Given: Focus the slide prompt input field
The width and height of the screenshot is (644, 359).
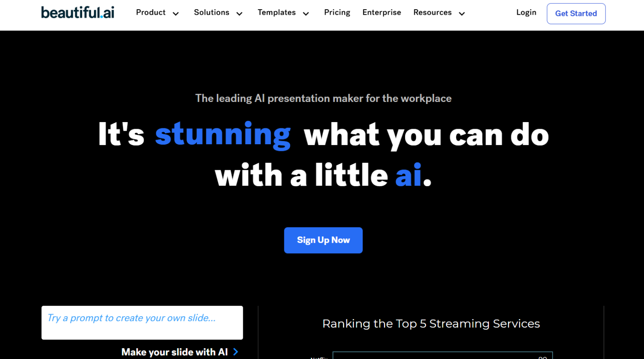Looking at the screenshot, I should point(142,323).
